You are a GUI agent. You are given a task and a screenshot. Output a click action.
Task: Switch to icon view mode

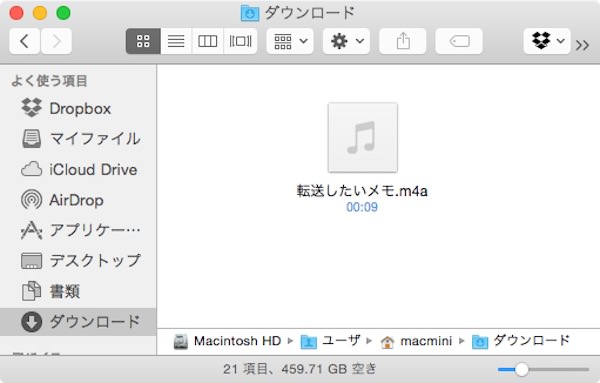(143, 41)
